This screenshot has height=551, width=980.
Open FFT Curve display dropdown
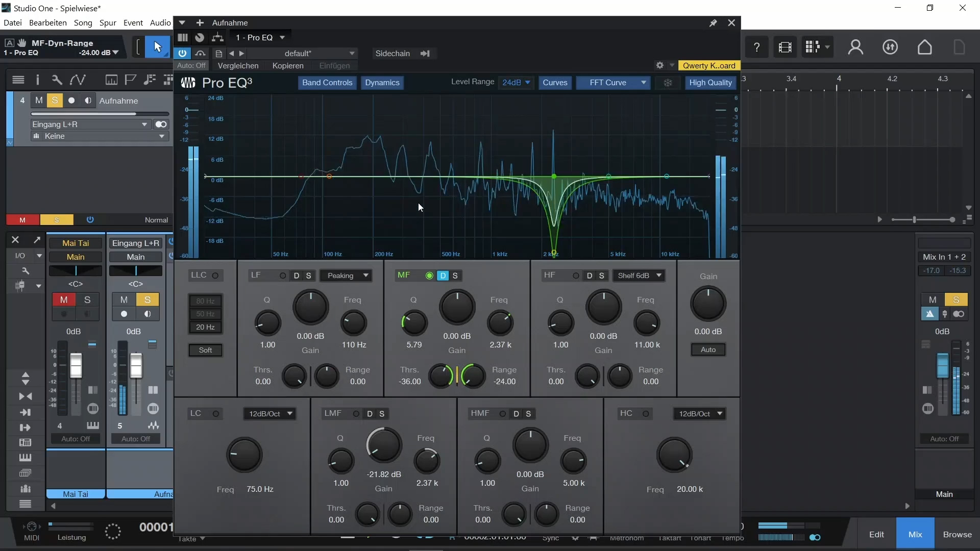click(613, 83)
